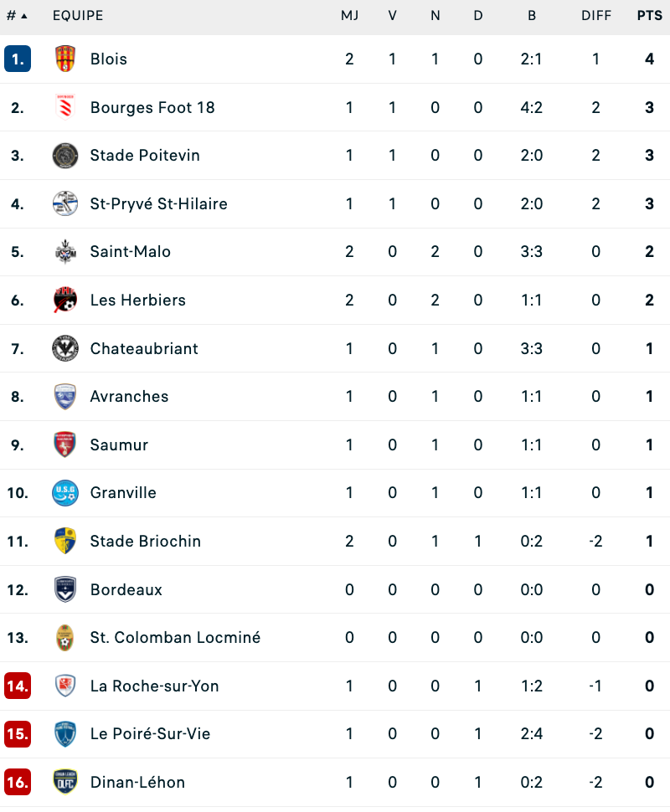Open the Saumur red shield logo
Image resolution: width=670 pixels, height=812 pixels.
point(65,445)
